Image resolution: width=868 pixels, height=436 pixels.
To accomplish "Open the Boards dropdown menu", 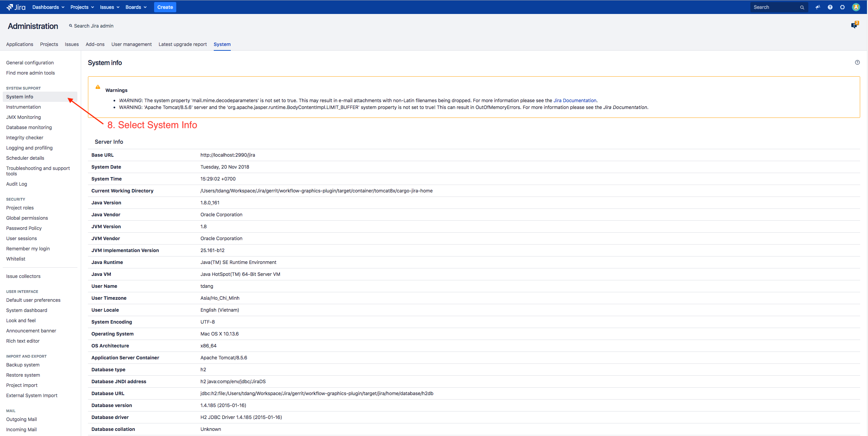I will point(136,7).
